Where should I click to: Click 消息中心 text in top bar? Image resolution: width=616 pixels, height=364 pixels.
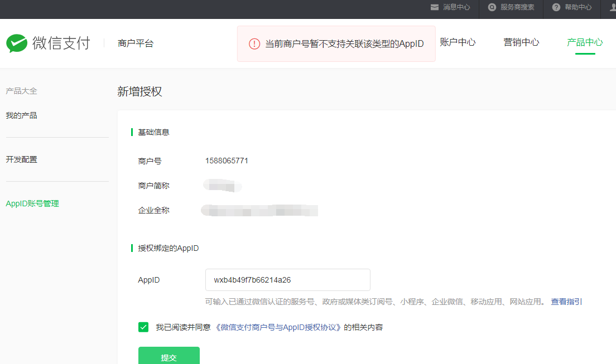456,7
